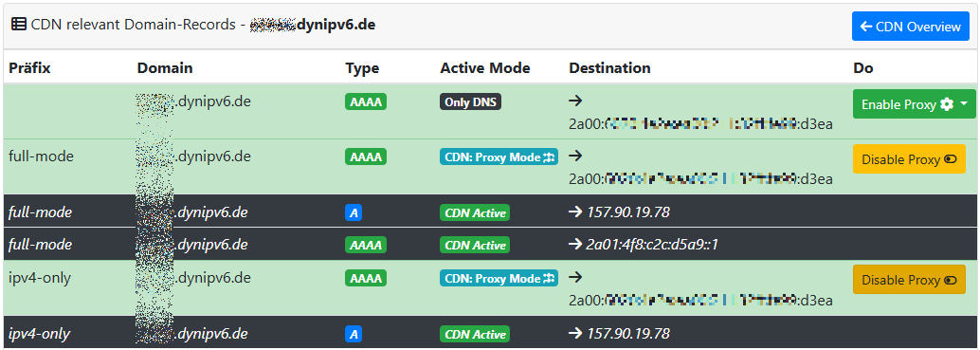Click the Destination column header
980x350 pixels.
click(609, 68)
